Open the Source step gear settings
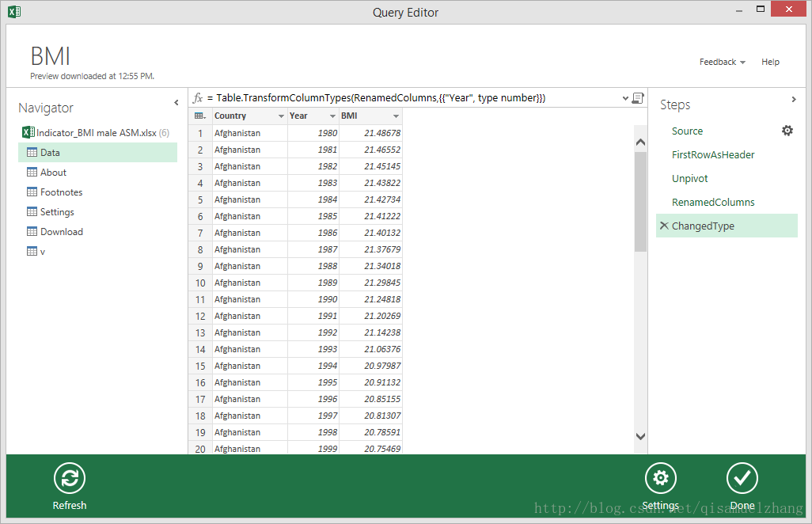Viewport: 812px width, 524px height. tap(787, 131)
